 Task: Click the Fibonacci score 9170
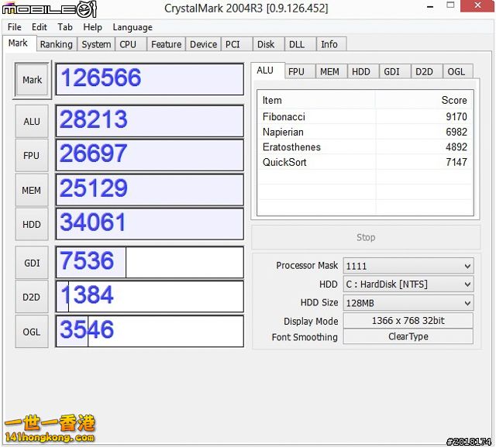coord(456,117)
